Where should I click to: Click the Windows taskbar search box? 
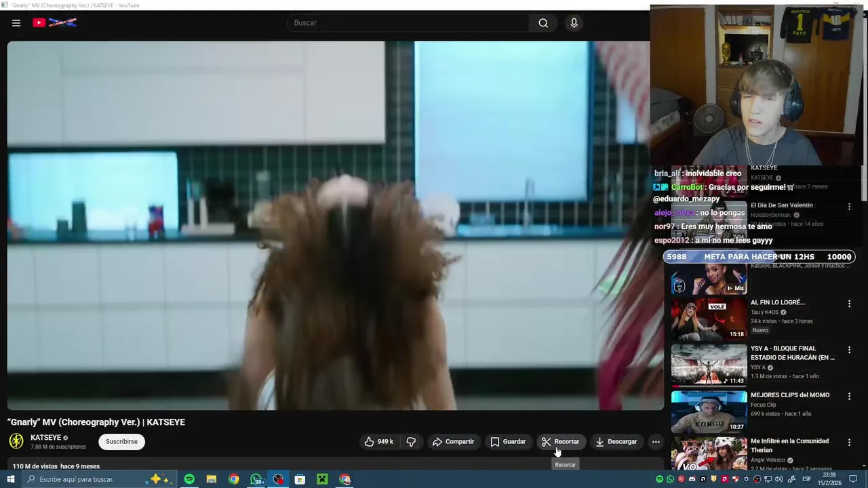(100, 479)
